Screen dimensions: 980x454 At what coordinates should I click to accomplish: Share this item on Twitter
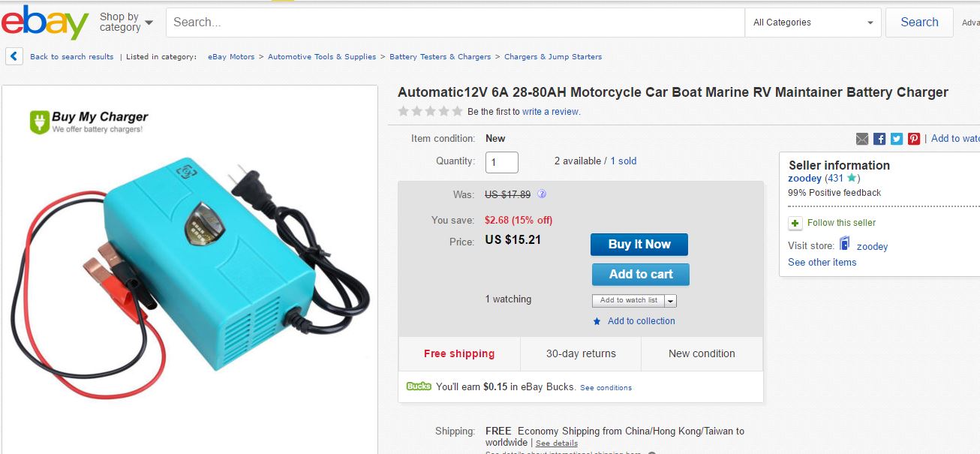[x=897, y=139]
